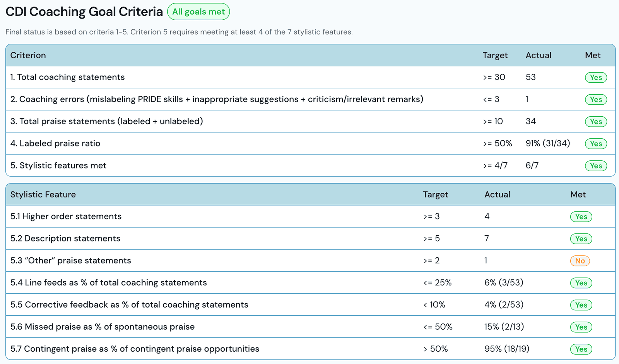Select the Yes badge for Higher order statements

(581, 216)
